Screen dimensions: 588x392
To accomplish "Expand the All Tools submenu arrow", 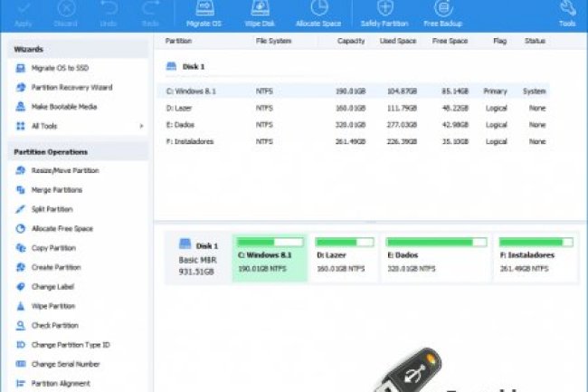I will click(141, 126).
